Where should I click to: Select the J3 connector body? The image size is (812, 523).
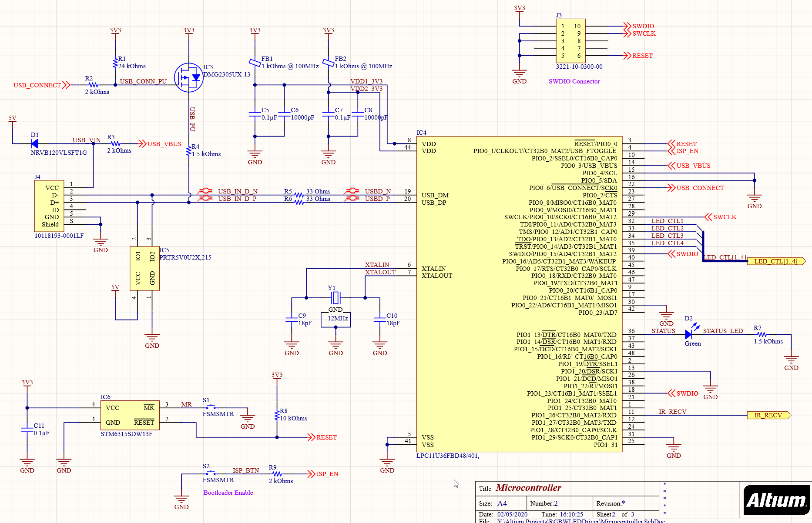point(570,41)
